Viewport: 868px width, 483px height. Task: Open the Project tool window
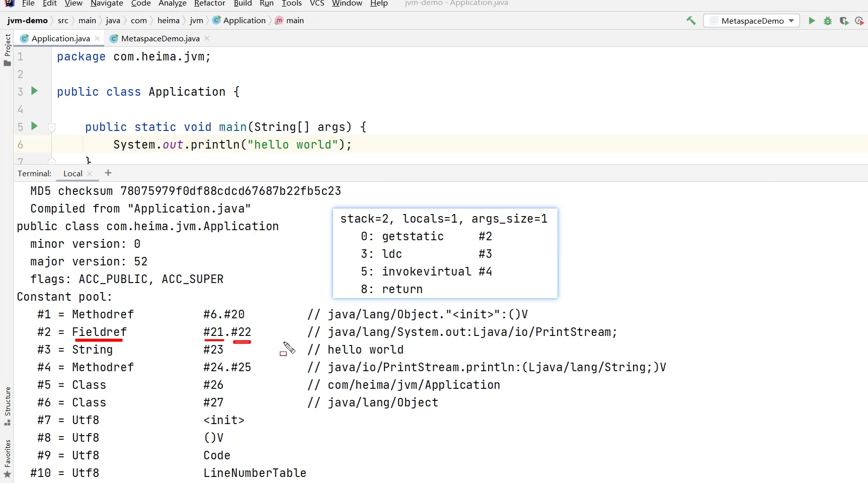click(x=7, y=49)
